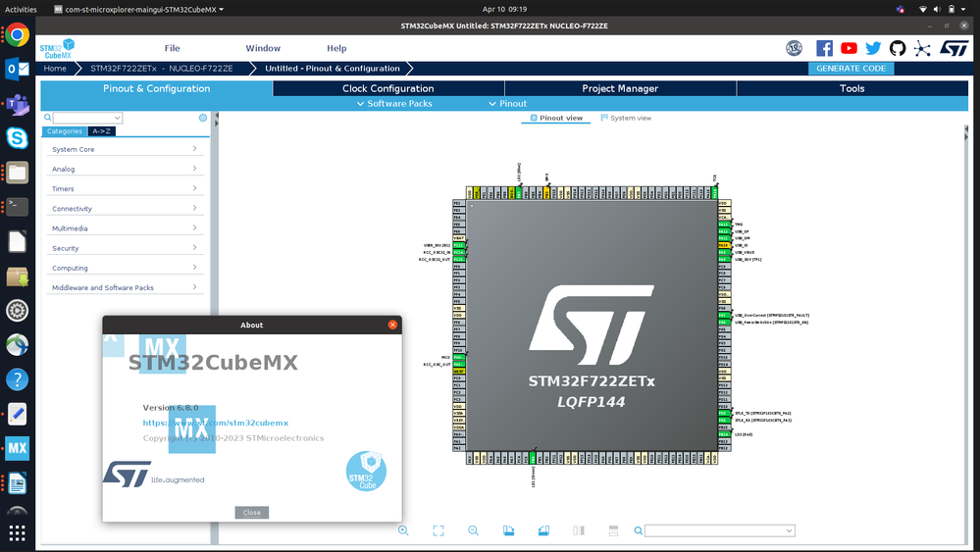Open the Help icon in the dock
The image size is (980, 552).
(17, 379)
